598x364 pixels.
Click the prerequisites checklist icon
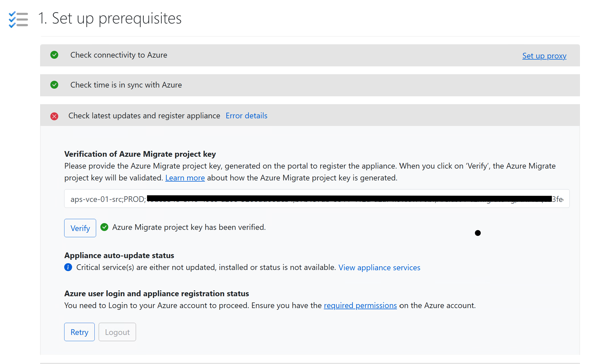click(18, 19)
